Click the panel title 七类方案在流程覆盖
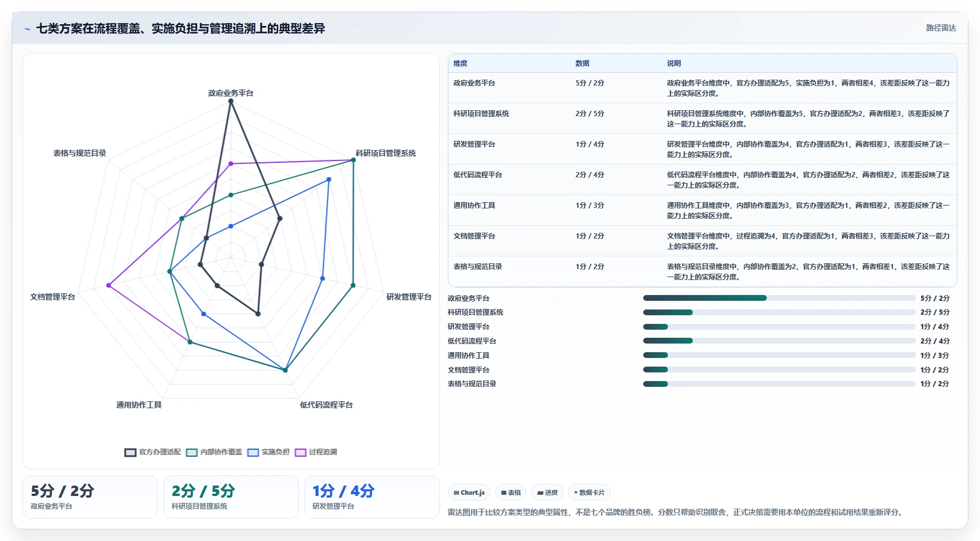 180,29
